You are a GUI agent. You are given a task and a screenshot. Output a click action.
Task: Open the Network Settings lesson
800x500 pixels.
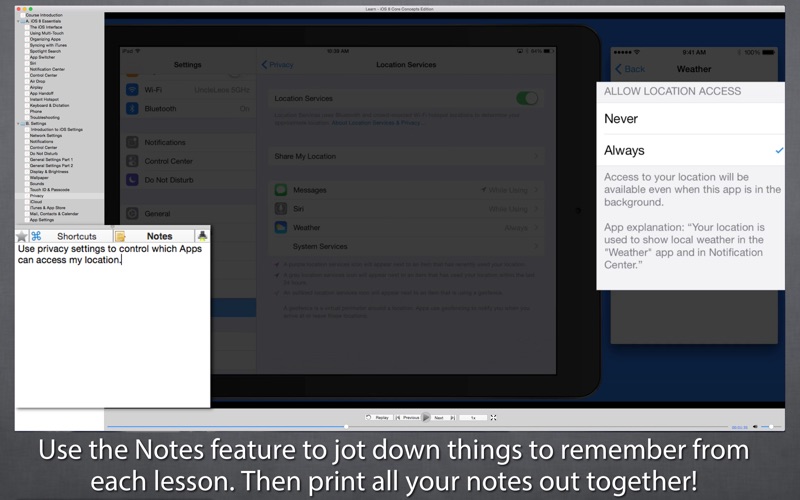pyautogui.click(x=46, y=136)
